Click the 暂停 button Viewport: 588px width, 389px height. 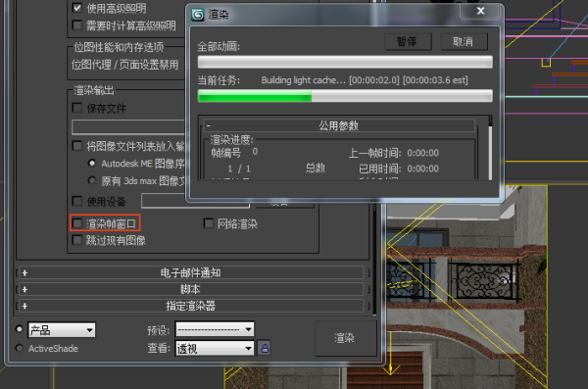coord(408,41)
